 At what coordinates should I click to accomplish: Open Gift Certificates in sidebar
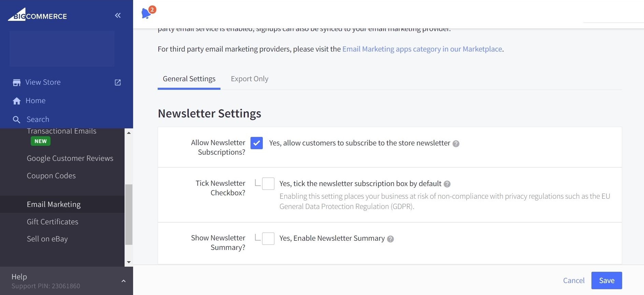[53, 222]
